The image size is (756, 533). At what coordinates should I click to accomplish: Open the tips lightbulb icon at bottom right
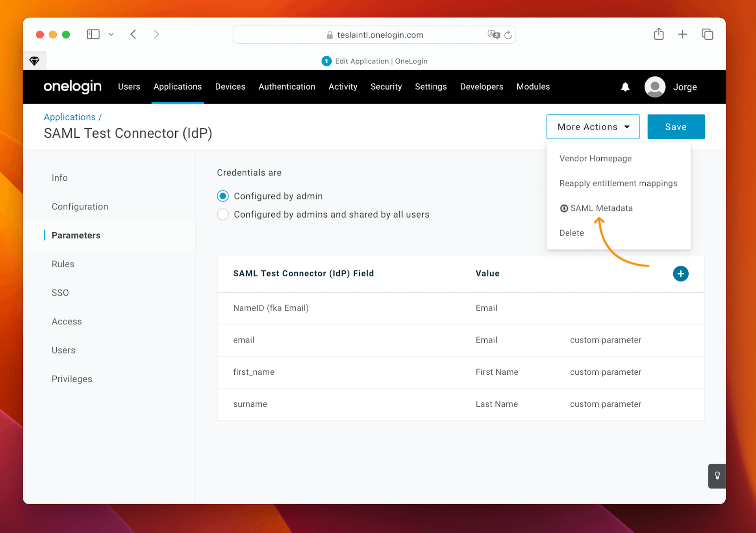coord(717,476)
